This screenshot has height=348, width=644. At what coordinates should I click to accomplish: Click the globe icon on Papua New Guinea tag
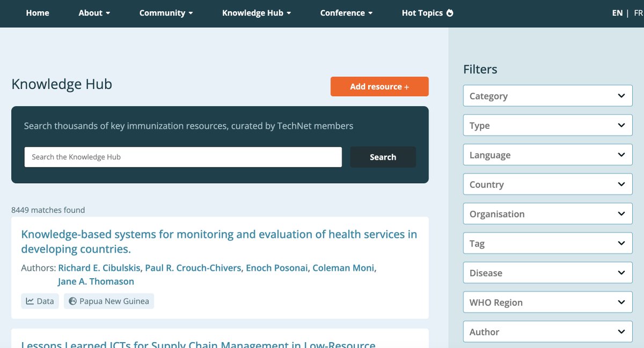point(73,301)
